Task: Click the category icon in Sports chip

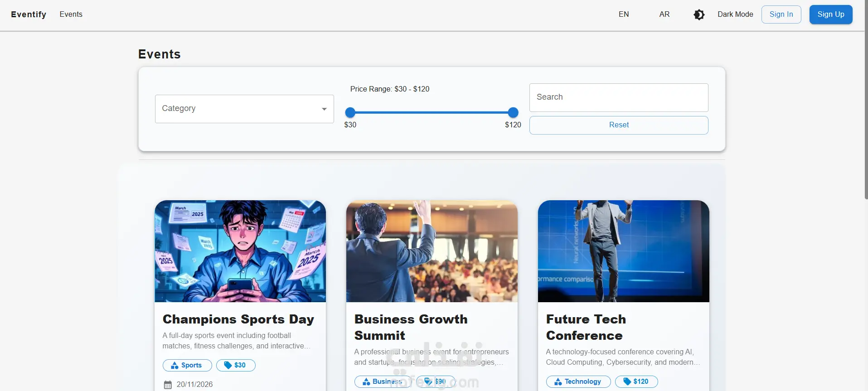Action: 175,365
